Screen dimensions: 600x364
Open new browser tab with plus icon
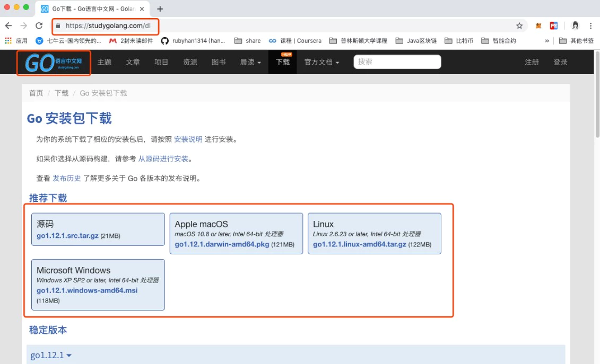pos(160,9)
